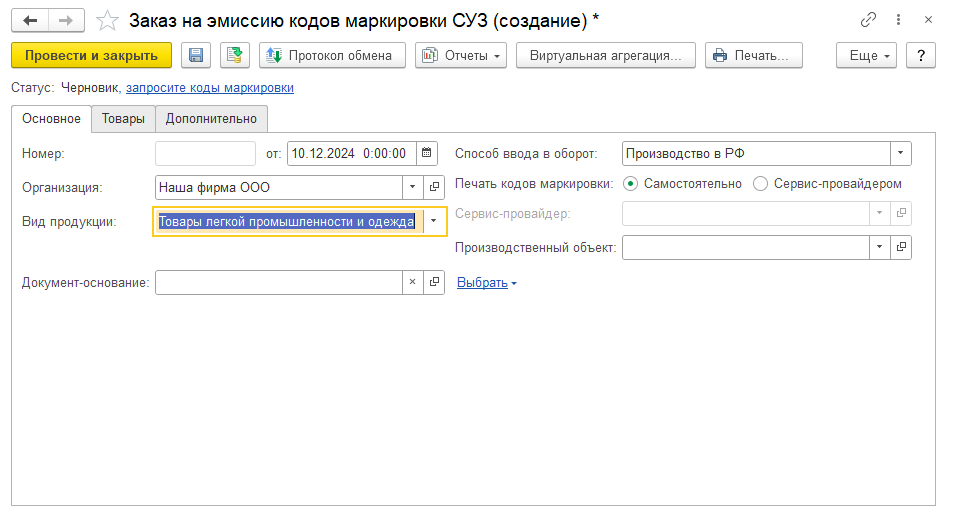Navigate back with the left arrow
This screenshot has width=955, height=518.
coord(30,21)
